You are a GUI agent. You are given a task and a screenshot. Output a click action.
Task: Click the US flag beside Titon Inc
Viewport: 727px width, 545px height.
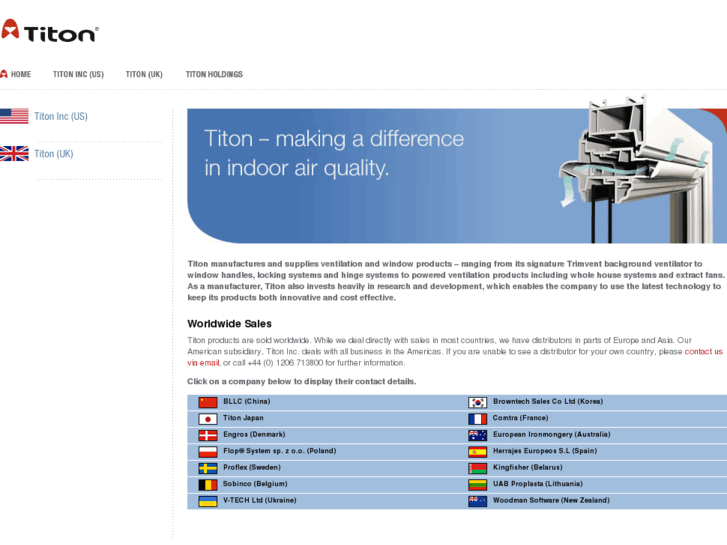point(14,116)
